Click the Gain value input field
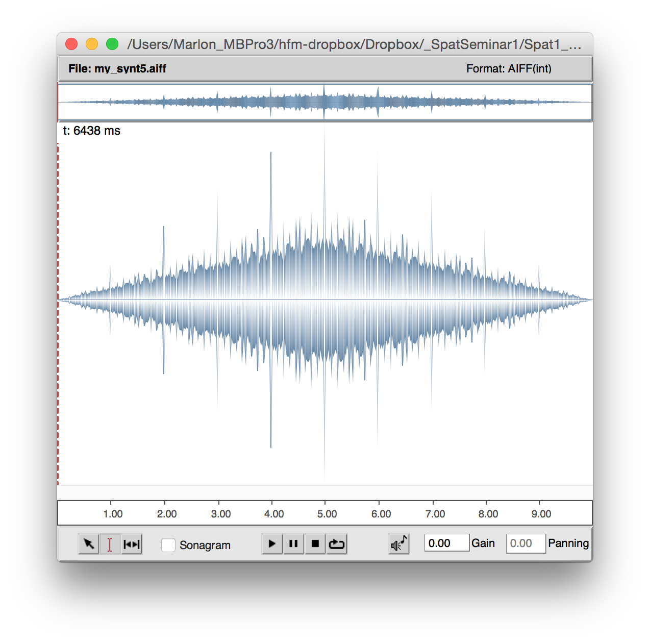This screenshot has width=650, height=644. (x=446, y=543)
